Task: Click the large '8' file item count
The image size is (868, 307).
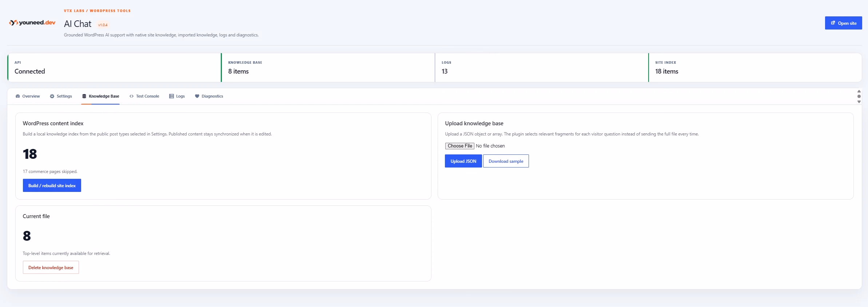Action: (27, 236)
